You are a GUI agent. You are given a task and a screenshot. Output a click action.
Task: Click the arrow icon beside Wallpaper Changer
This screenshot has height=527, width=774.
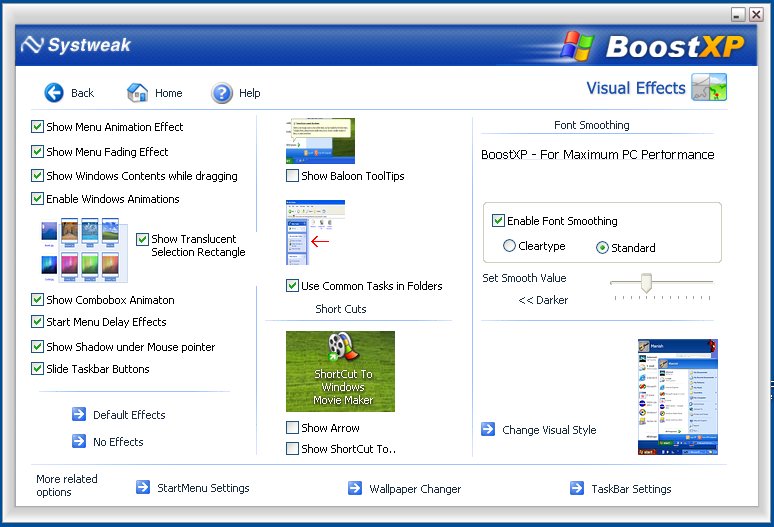(355, 488)
